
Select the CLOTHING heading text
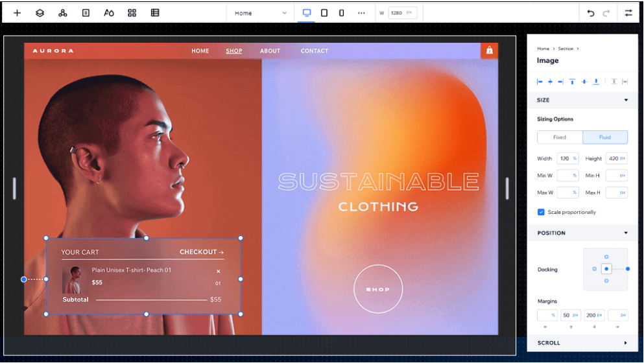(378, 206)
